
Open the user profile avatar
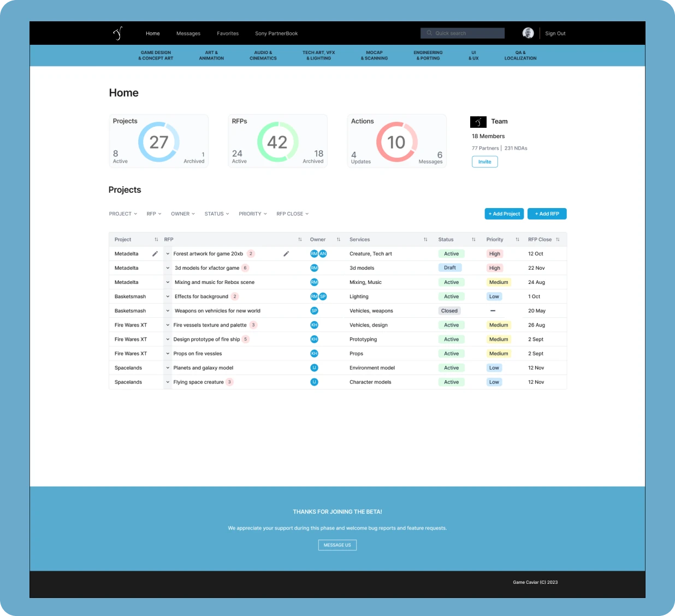click(528, 33)
